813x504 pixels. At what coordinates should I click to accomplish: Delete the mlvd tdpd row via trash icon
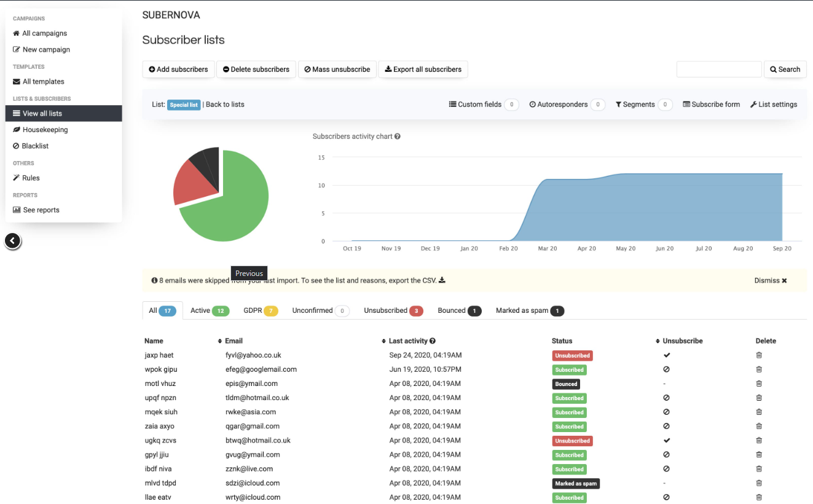[x=759, y=483]
